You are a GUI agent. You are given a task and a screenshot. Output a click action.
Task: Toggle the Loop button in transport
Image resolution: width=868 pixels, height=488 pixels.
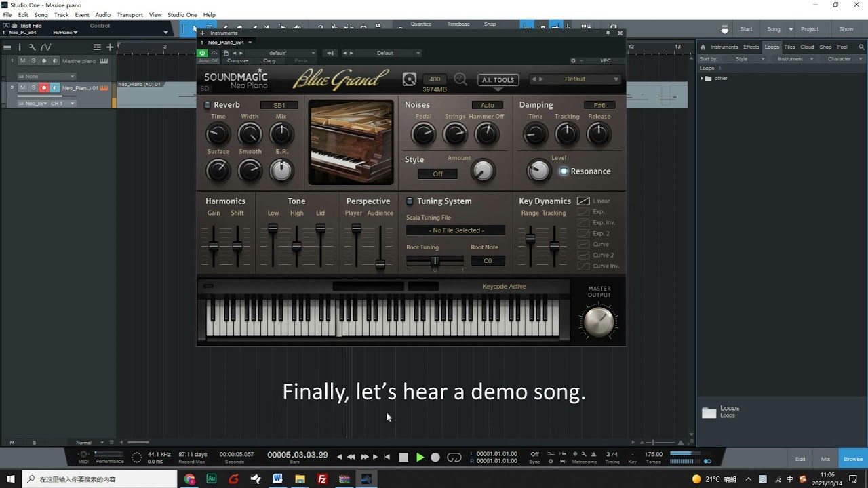(x=454, y=457)
